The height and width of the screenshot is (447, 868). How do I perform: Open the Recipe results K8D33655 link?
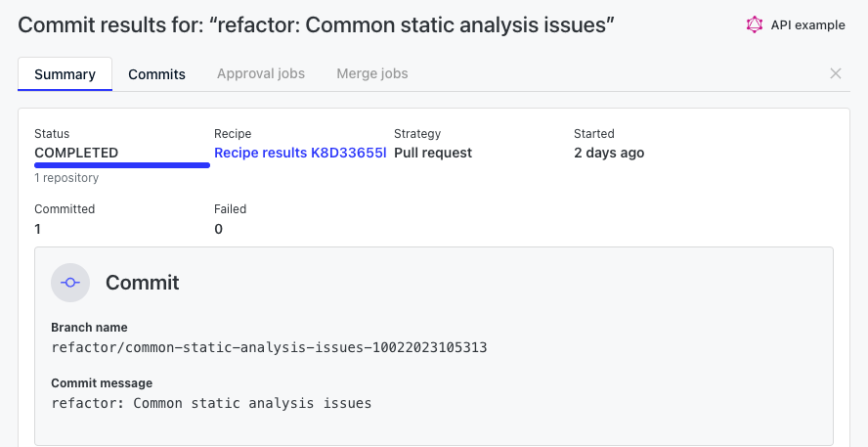click(x=300, y=153)
